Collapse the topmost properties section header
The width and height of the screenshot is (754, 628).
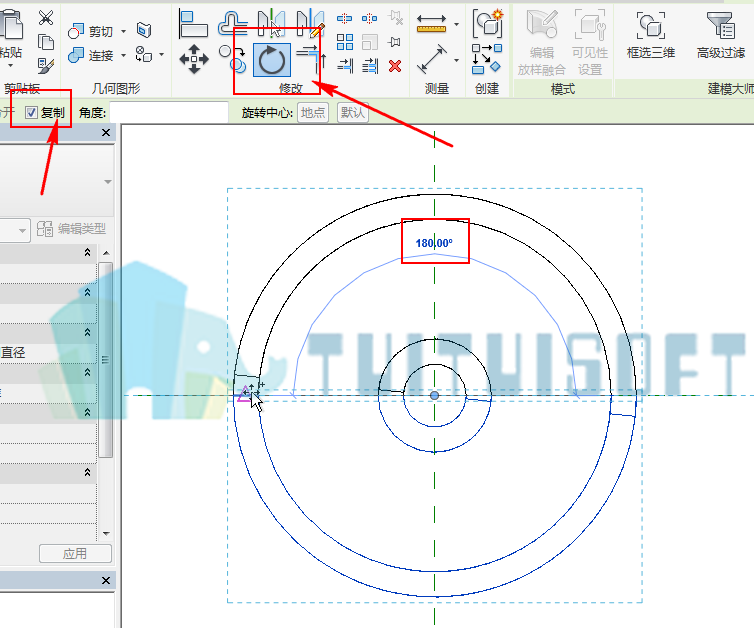point(87,252)
